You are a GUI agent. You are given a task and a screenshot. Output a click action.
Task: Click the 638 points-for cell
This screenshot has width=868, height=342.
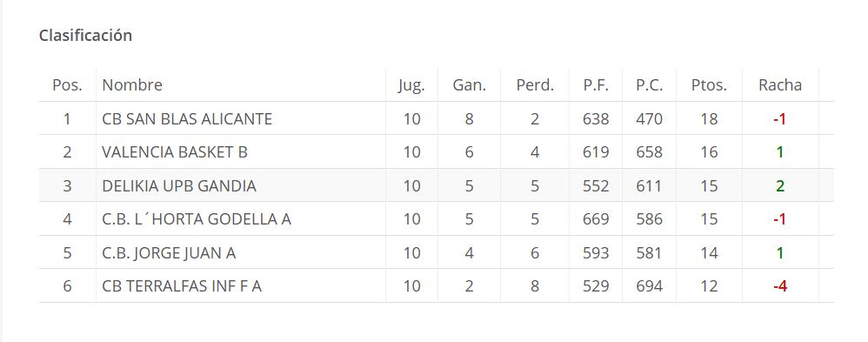click(596, 118)
